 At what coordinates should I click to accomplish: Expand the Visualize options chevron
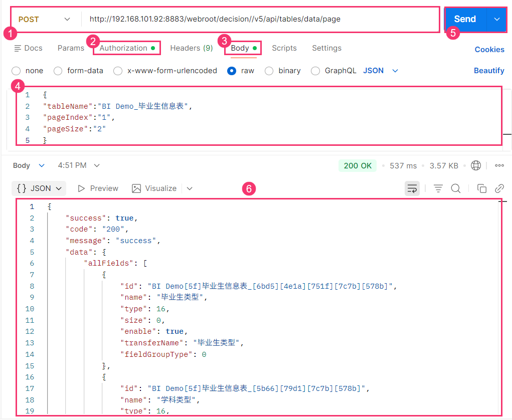[x=190, y=188]
